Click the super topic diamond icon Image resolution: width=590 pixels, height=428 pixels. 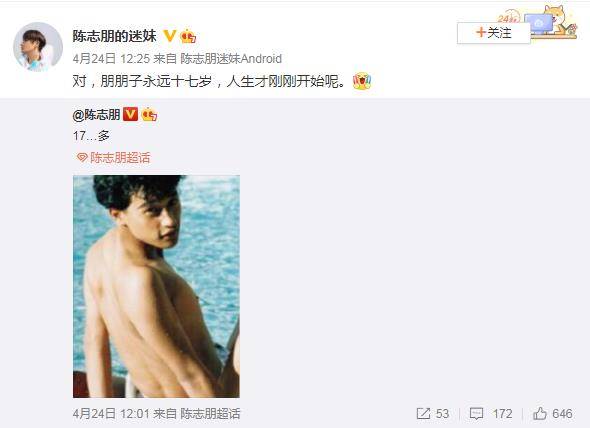pyautogui.click(x=82, y=157)
